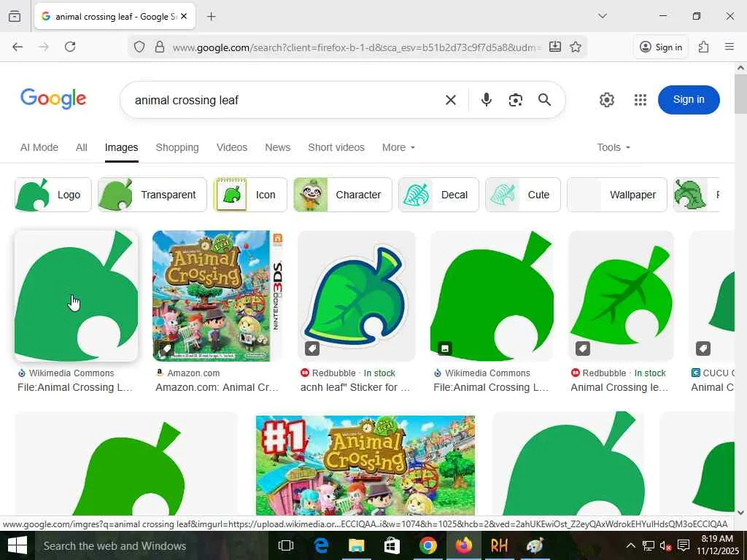Viewport: 747px width, 560px height.
Task: Open the Firefox extensions icon
Action: (703, 47)
